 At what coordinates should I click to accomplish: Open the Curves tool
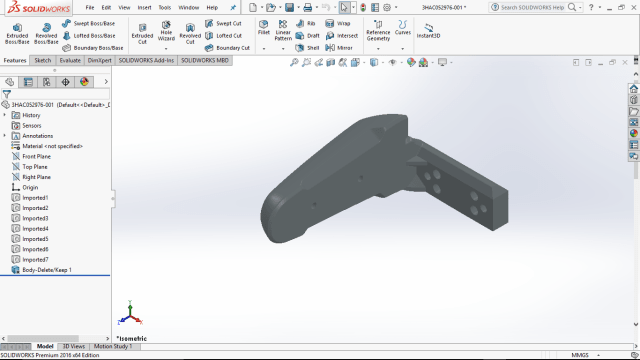point(402,28)
